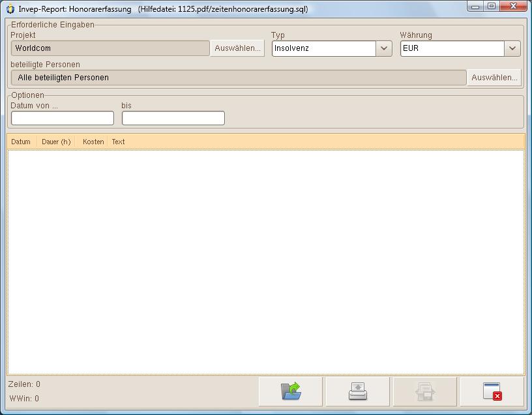Click Auswählen button next to Projekt Worldcom
Image resolution: width=532 pixels, height=415 pixels.
(237, 48)
